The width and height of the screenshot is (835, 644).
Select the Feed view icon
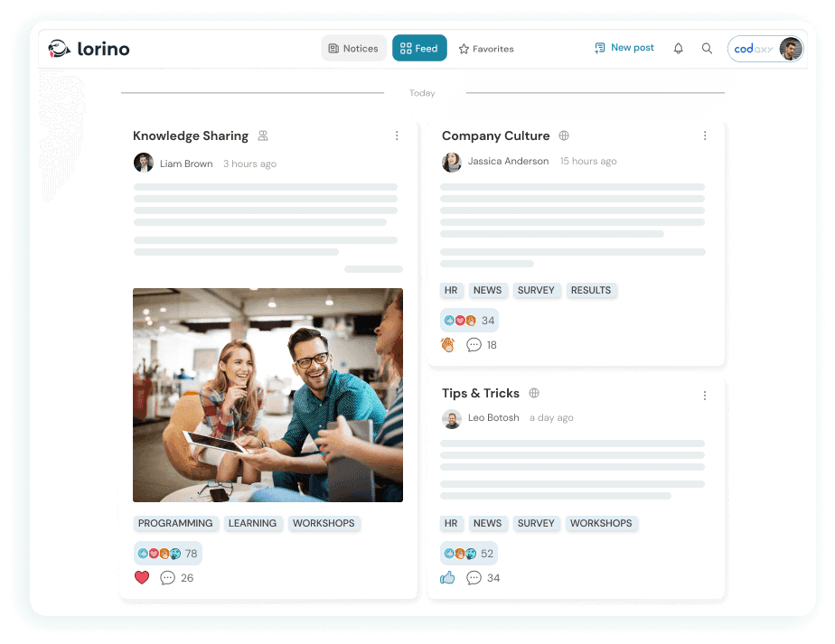pyautogui.click(x=404, y=48)
